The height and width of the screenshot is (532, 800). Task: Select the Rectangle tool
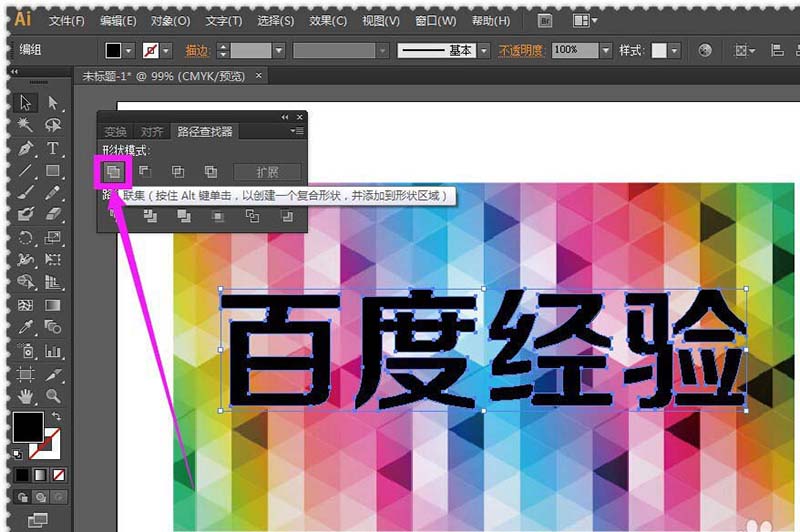coord(53,170)
